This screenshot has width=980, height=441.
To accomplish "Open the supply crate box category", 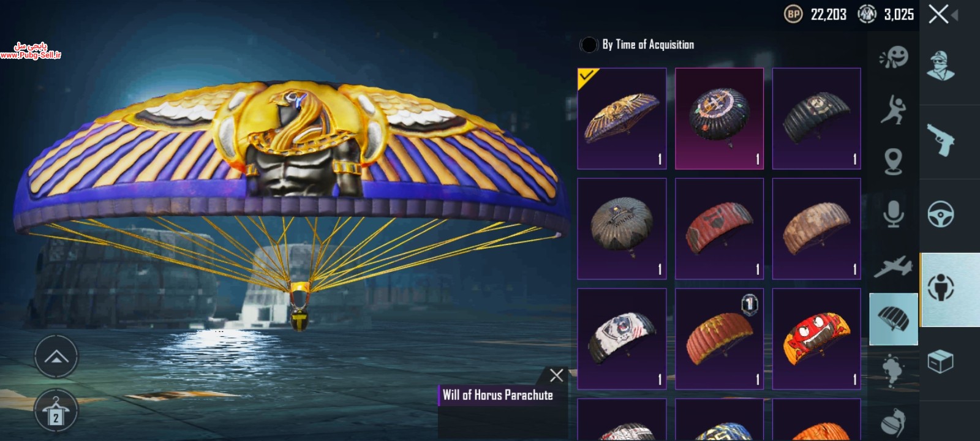I will coord(940,361).
